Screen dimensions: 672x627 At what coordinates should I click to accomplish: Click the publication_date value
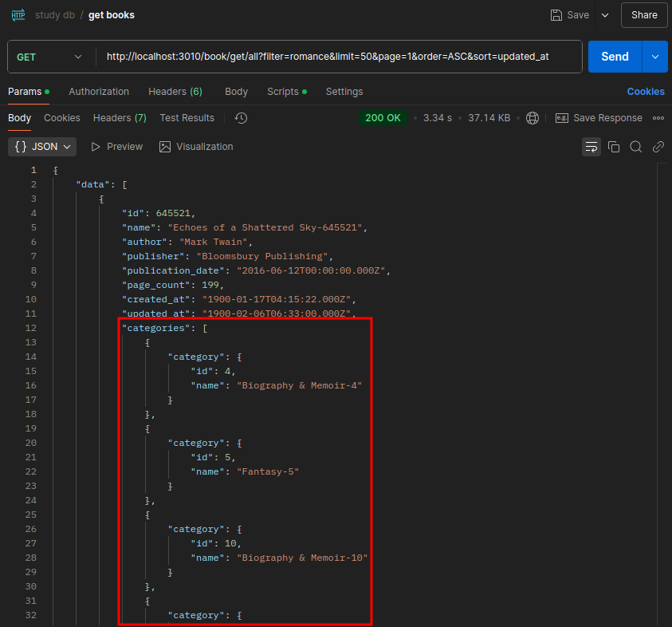(x=311, y=270)
